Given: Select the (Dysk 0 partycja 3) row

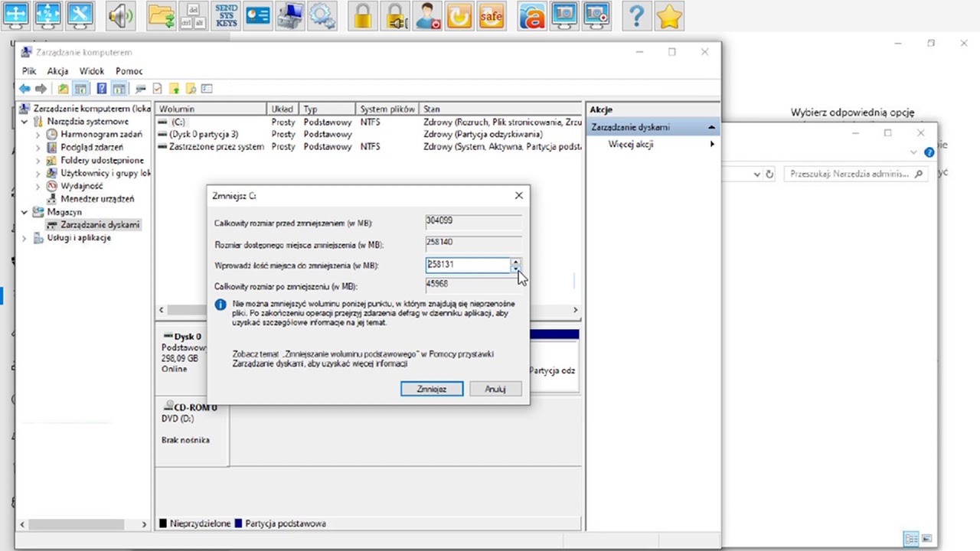Looking at the screenshot, I should [x=368, y=135].
